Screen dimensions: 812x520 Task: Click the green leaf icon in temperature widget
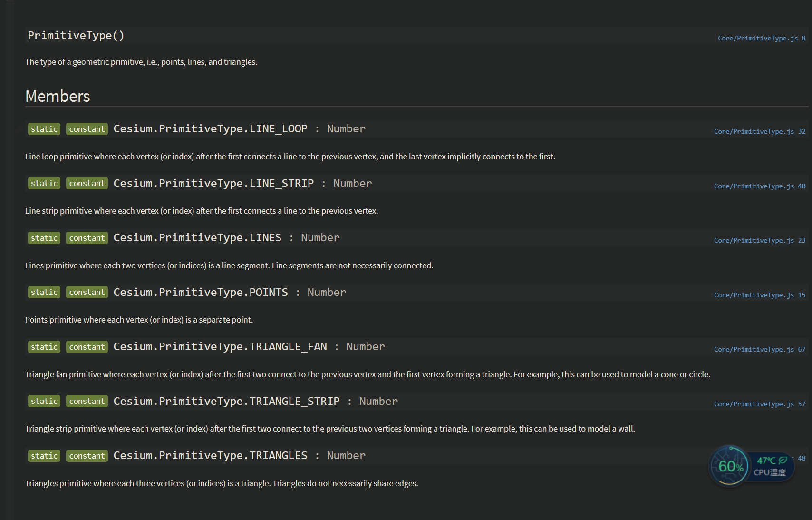783,460
